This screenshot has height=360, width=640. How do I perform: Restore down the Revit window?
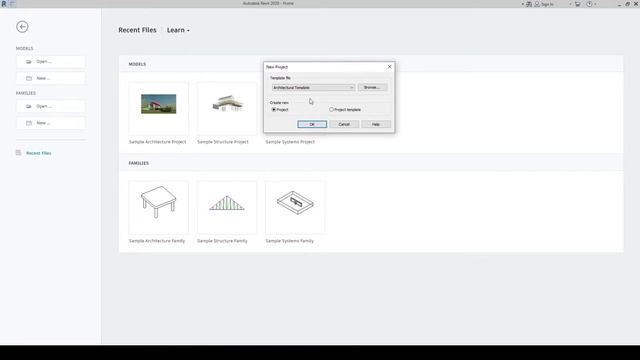(x=628, y=4)
